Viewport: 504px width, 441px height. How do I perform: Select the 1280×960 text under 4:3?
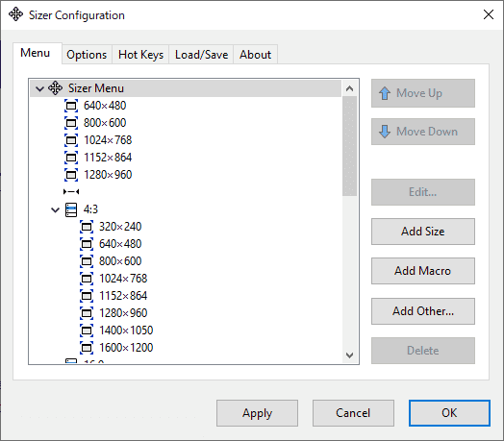coord(123,313)
